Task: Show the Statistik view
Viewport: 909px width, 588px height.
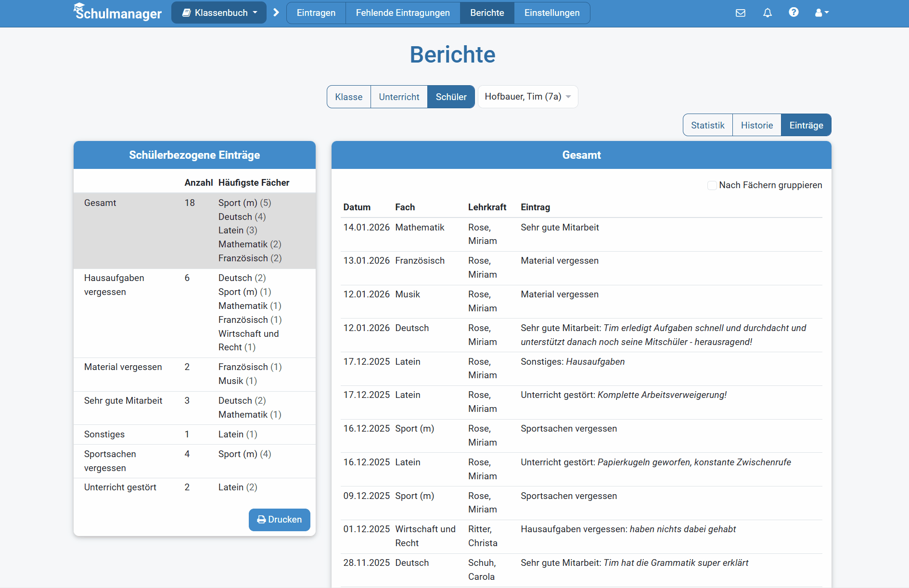Action: [707, 125]
